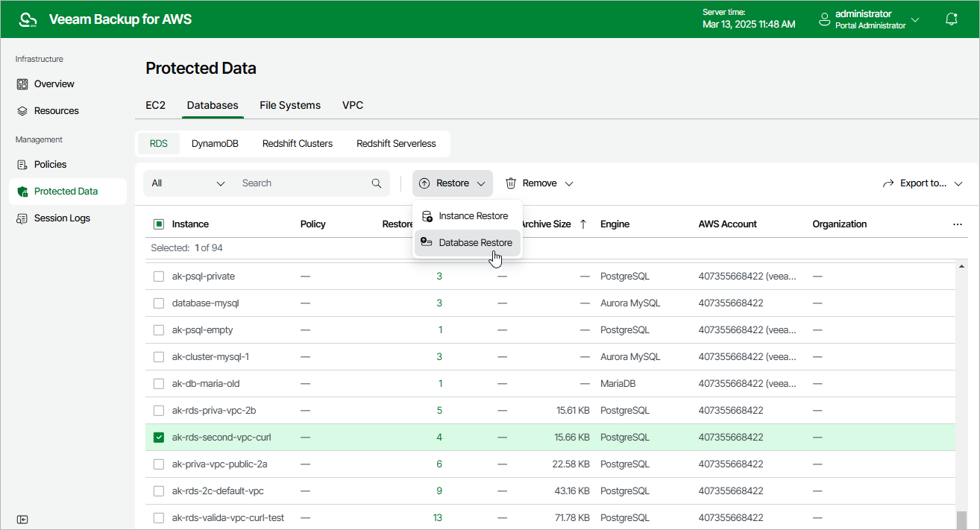This screenshot has width=980, height=530.
Task: Click the scrollbar up arrow
Action: tap(961, 266)
